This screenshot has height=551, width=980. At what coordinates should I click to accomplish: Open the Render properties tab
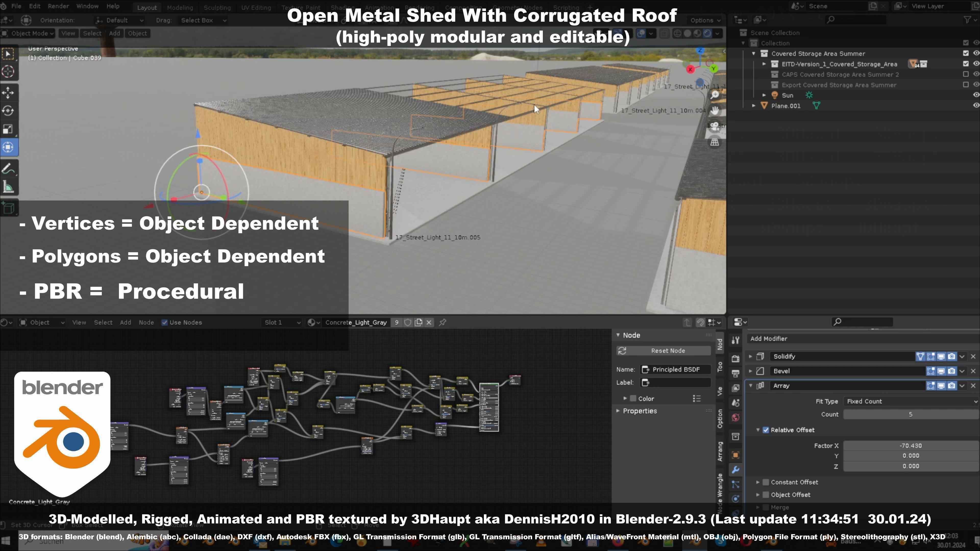(x=735, y=358)
